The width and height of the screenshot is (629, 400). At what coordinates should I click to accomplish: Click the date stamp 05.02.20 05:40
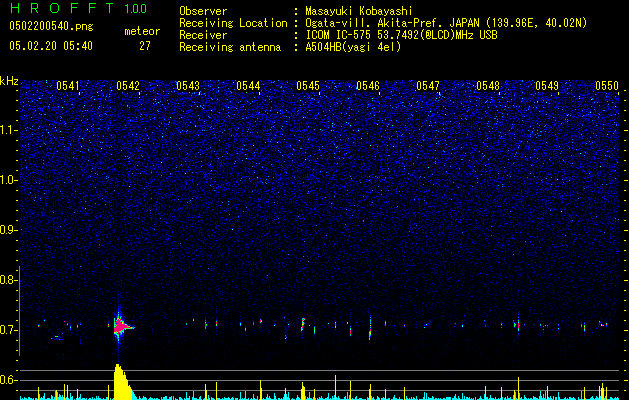pos(51,46)
